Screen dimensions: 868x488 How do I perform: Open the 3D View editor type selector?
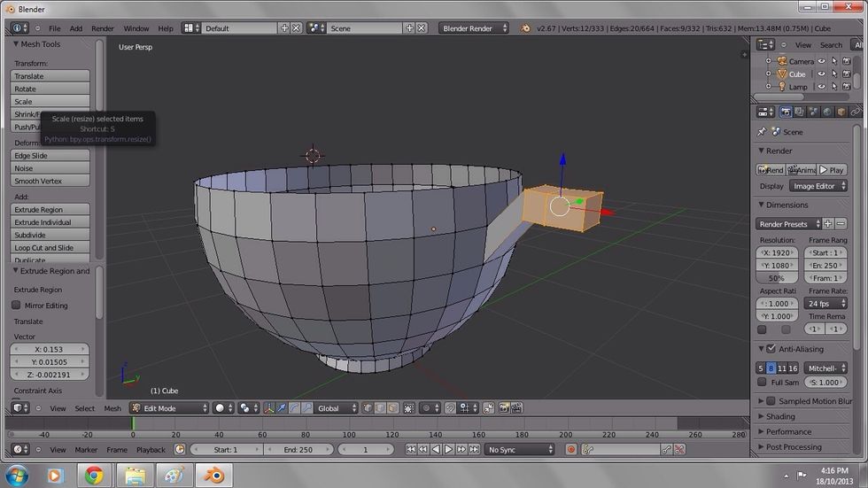tap(20, 407)
